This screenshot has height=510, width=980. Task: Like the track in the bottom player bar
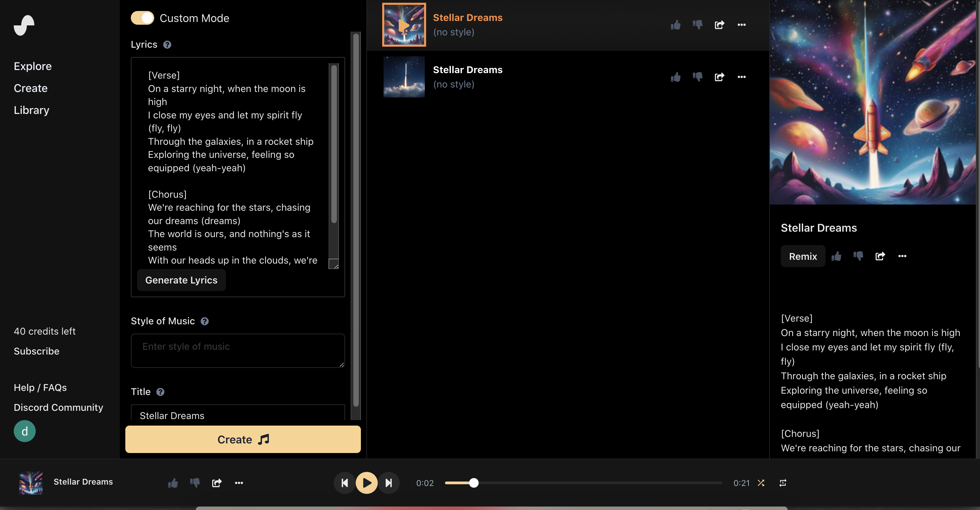(173, 483)
